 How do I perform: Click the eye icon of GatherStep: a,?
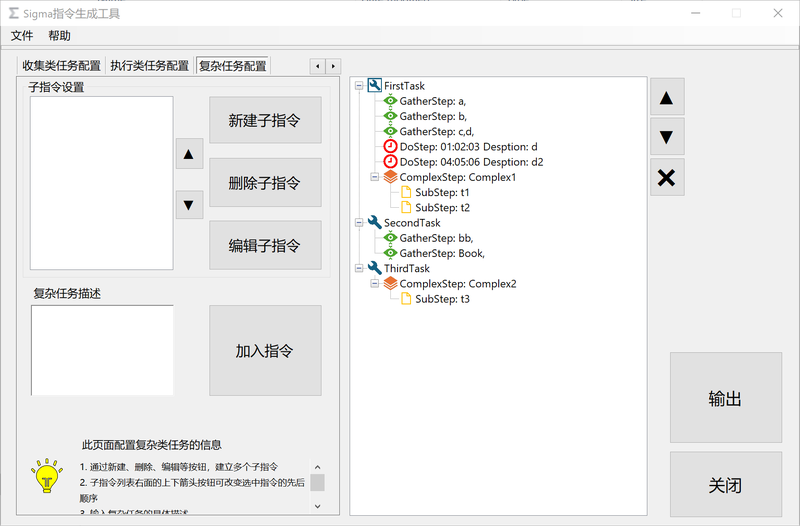click(390, 101)
